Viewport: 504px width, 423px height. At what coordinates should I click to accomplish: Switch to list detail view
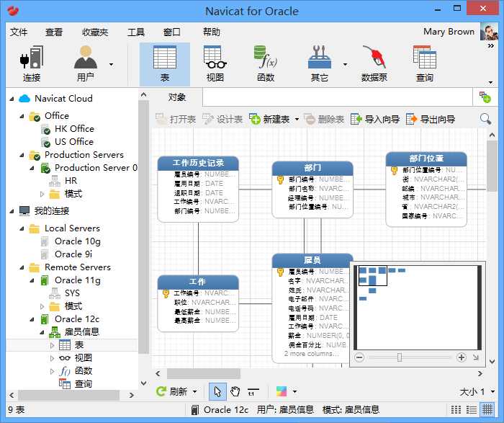point(472,409)
